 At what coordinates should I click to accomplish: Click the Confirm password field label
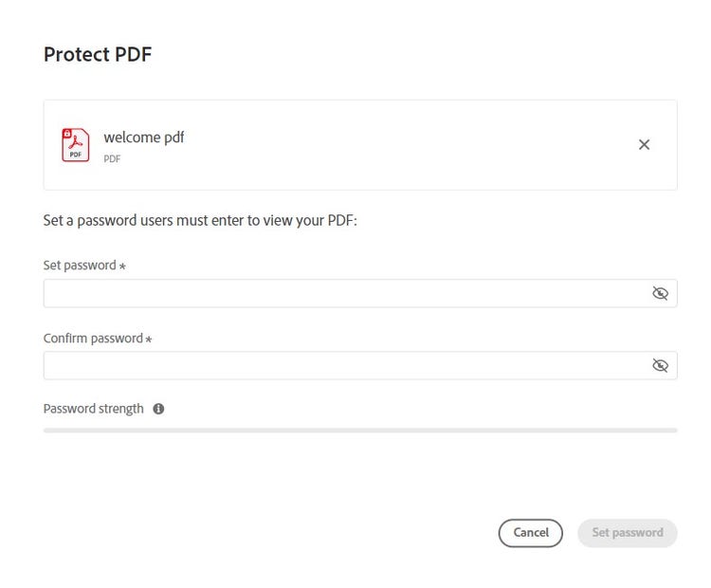pos(93,338)
